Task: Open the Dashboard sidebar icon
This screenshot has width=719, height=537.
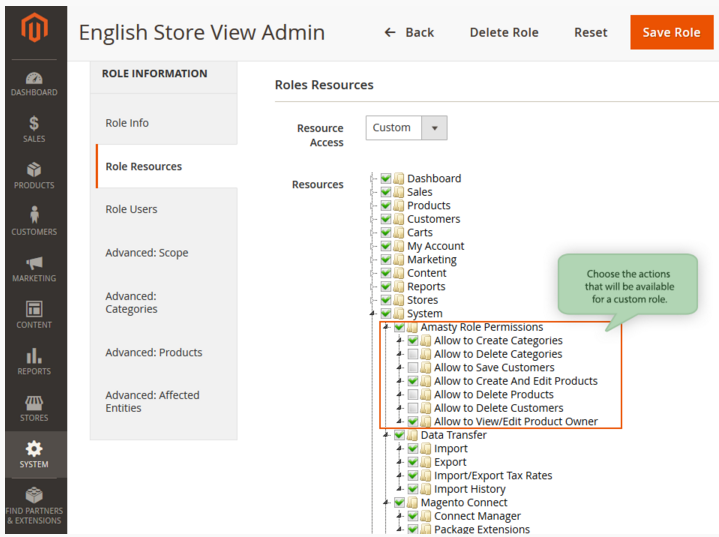Action: click(34, 79)
